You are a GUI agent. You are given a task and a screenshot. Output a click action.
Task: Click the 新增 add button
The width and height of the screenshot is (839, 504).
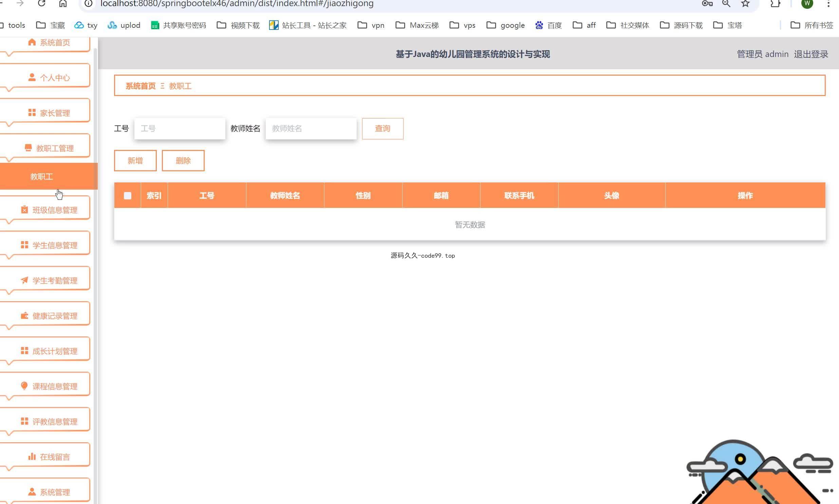(x=135, y=160)
